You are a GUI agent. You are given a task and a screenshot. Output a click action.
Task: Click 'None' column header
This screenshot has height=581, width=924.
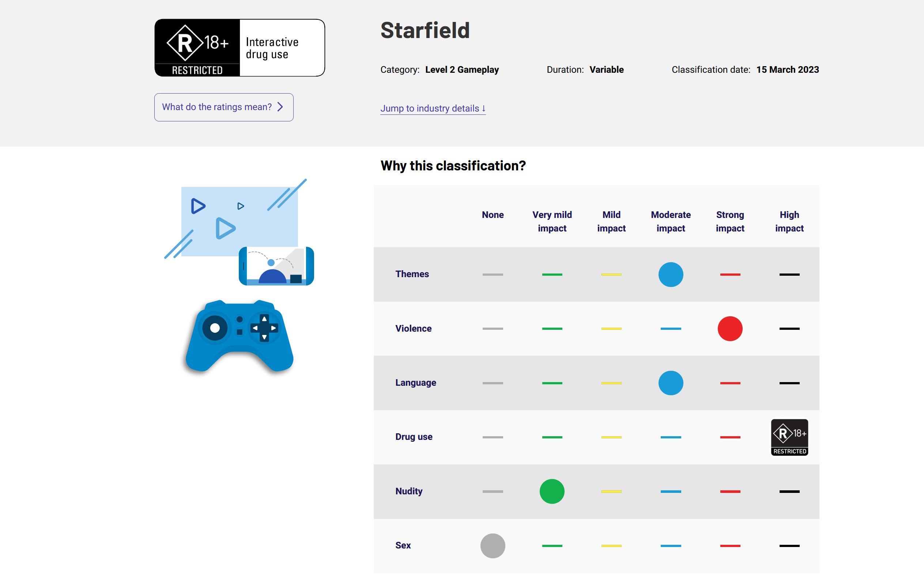click(x=493, y=215)
